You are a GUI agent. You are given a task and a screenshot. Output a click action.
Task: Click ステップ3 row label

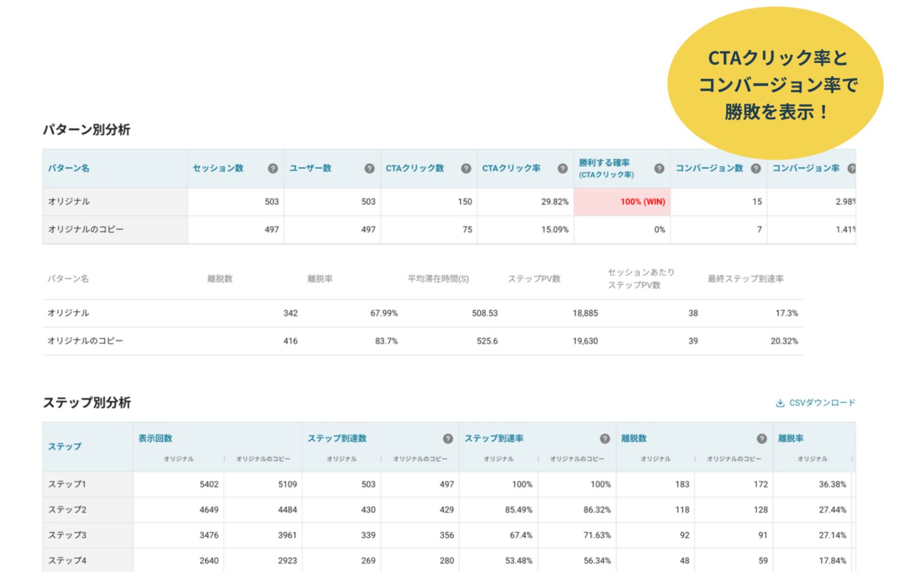67,535
